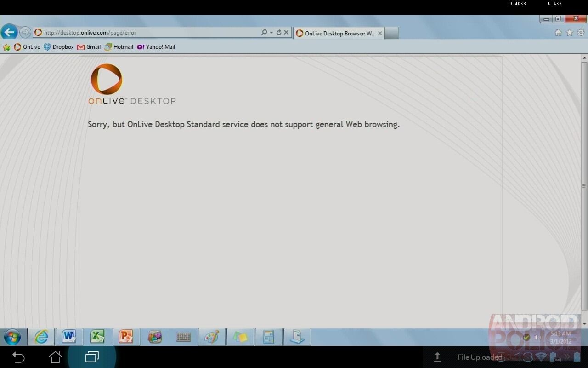Add the current page to favorites
Image resolution: width=588 pixels, height=368 pixels.
[569, 33]
